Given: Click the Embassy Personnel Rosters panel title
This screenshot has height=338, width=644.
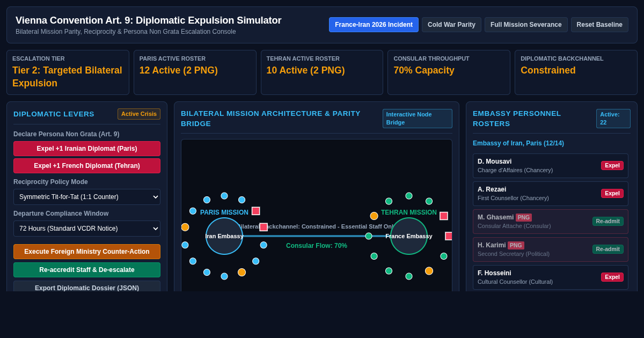Looking at the screenshot, I should click(517, 119).
